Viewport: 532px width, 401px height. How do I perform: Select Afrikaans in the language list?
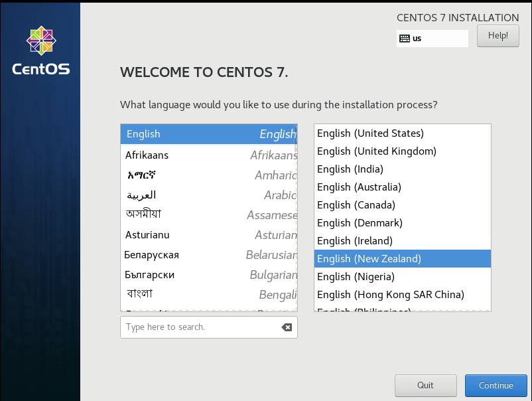pyautogui.click(x=209, y=155)
